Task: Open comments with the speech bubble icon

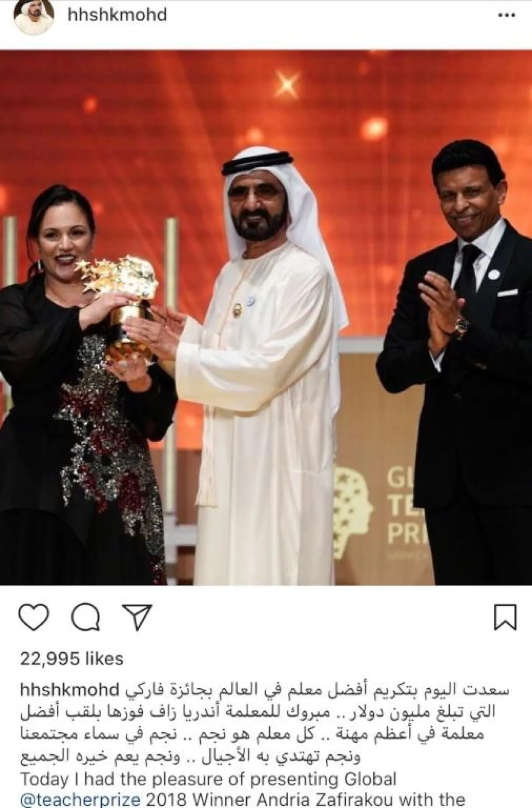Action: pos(86,617)
